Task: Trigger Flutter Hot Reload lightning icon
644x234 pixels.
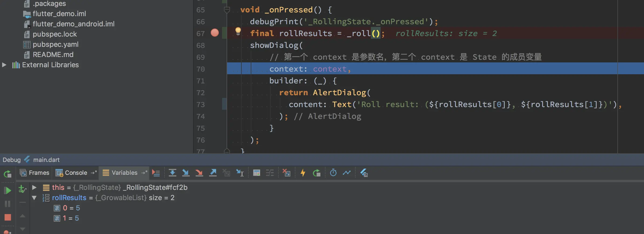Action: 303,173
